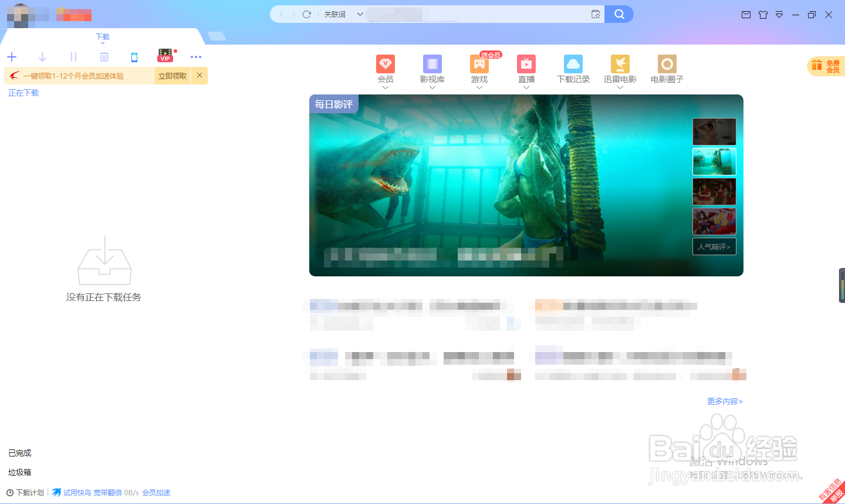Image resolution: width=845 pixels, height=504 pixels.
Task: Click the new tab shape beside 下载 tab
Action: 217,36
